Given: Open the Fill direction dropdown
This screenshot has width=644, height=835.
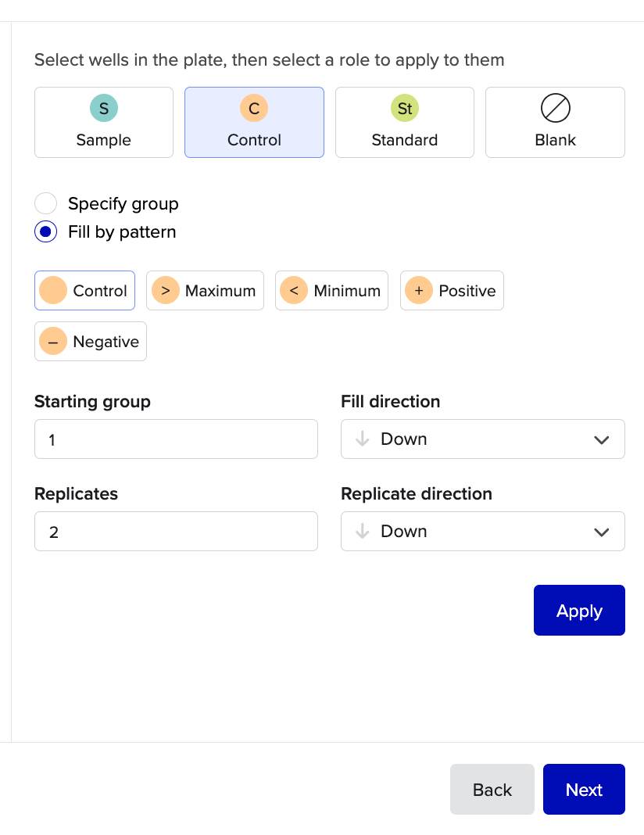Looking at the screenshot, I should click(x=482, y=439).
